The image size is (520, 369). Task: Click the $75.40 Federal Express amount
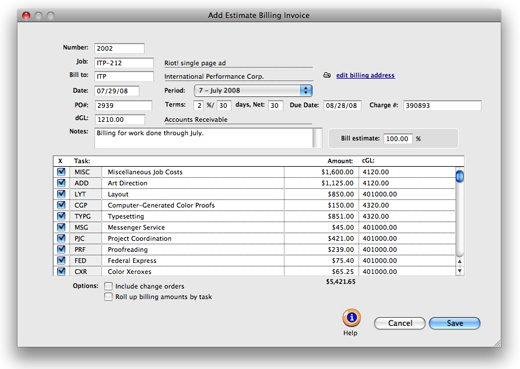coord(343,260)
